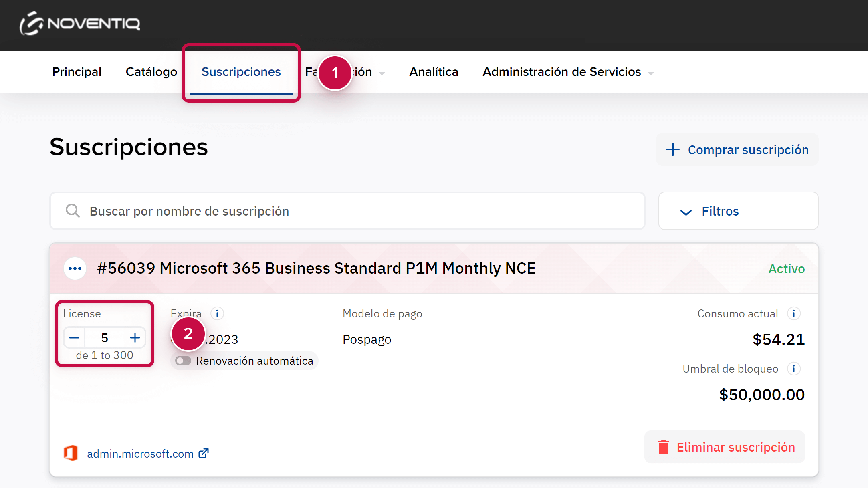Click the Noventiq logo
The image size is (868, 488).
click(x=80, y=24)
